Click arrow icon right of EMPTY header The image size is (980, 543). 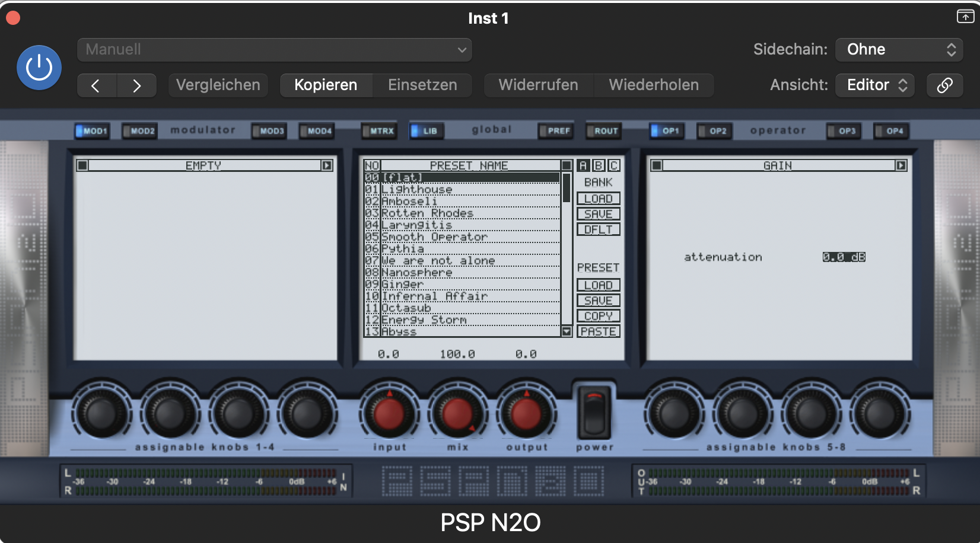(x=327, y=165)
